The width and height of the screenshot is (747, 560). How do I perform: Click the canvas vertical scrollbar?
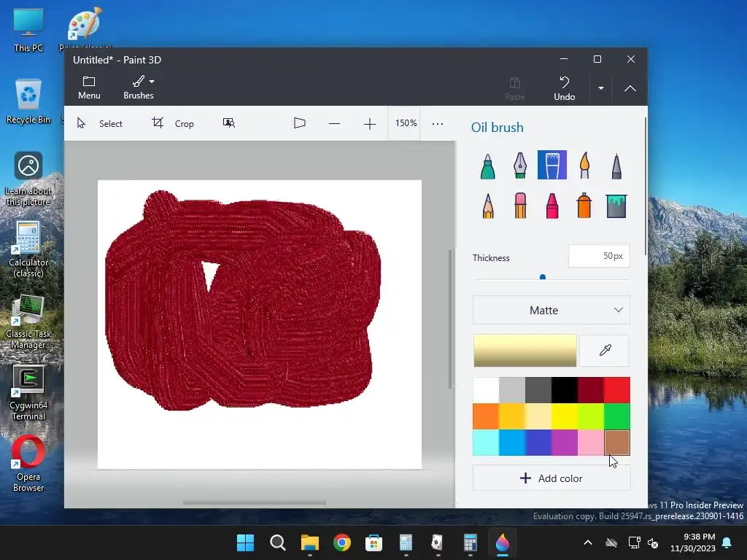(449, 319)
